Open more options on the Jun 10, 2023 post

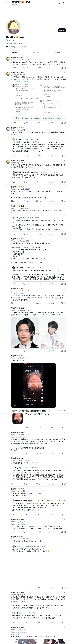(65, 72)
